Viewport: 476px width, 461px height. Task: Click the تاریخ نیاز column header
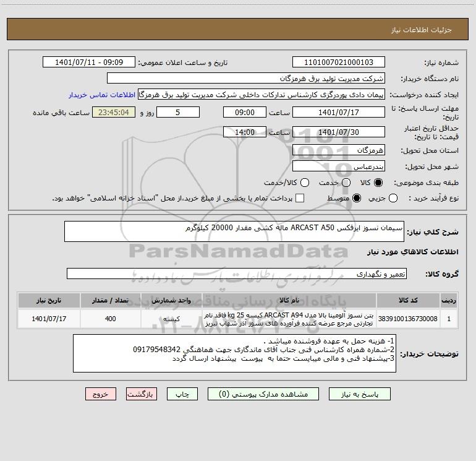(x=49, y=300)
